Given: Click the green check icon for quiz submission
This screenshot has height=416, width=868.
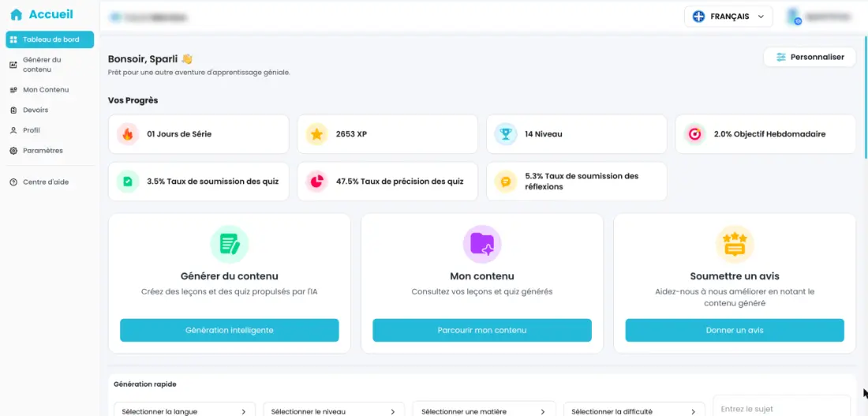Looking at the screenshot, I should 128,182.
